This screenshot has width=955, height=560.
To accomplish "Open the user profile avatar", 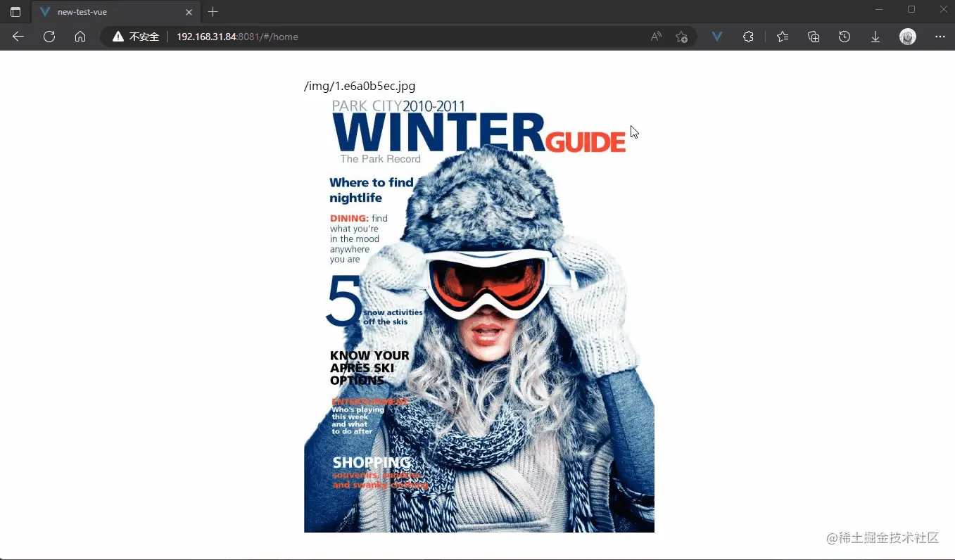I will pyautogui.click(x=908, y=37).
